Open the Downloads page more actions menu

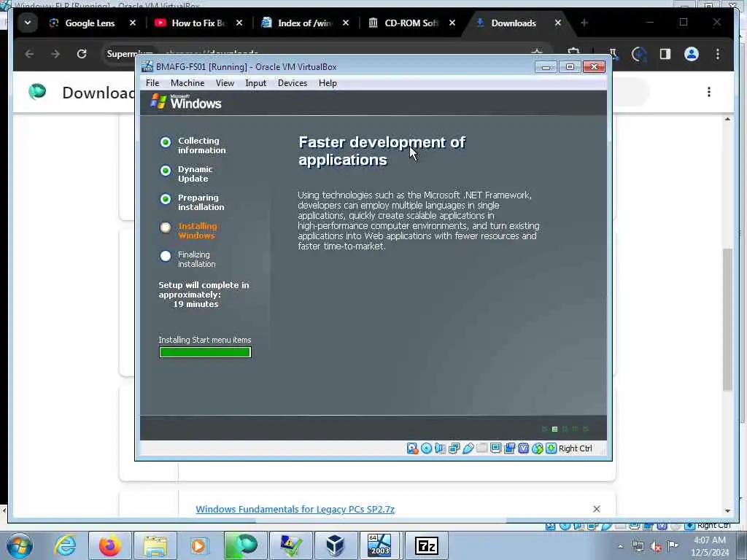(709, 92)
